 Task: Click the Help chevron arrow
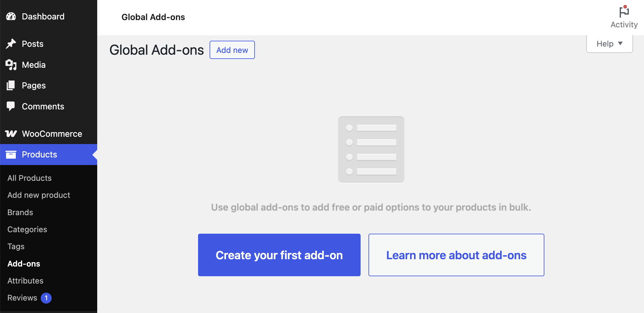[620, 43]
